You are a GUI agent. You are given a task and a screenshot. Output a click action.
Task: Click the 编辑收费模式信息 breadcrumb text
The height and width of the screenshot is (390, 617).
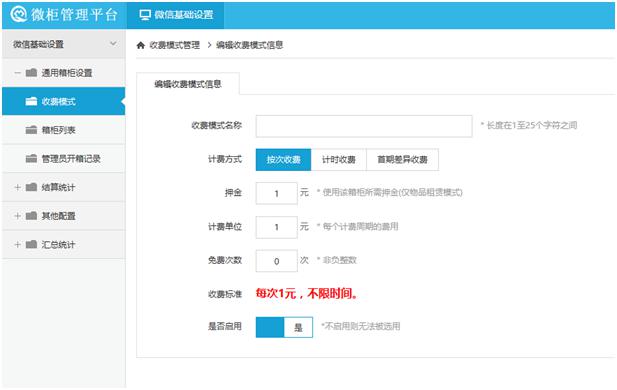[x=249, y=45]
